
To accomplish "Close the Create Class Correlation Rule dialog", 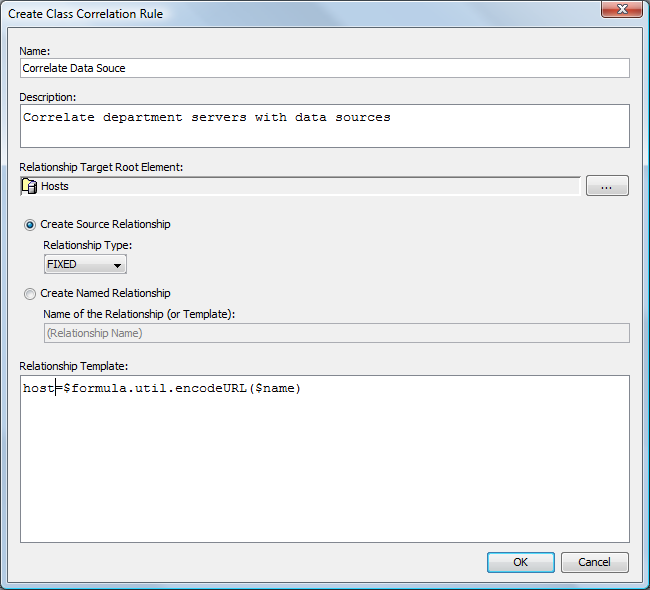I will [x=622, y=9].
